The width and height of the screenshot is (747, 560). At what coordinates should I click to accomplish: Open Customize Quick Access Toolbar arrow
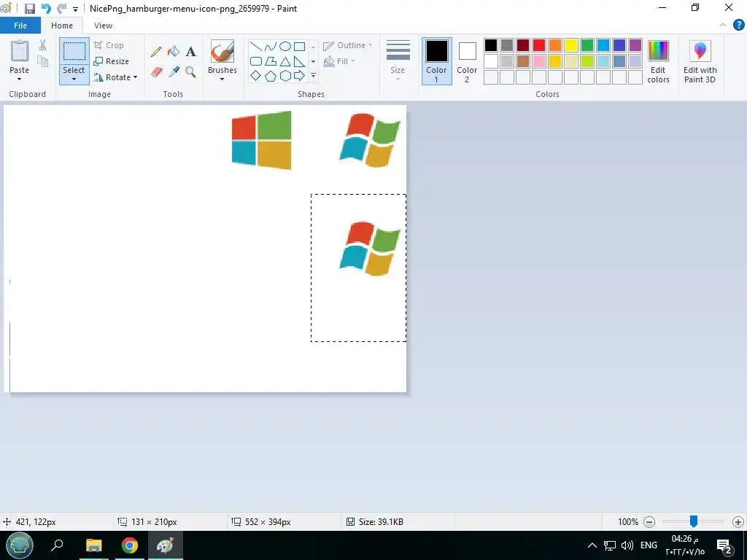coord(75,9)
